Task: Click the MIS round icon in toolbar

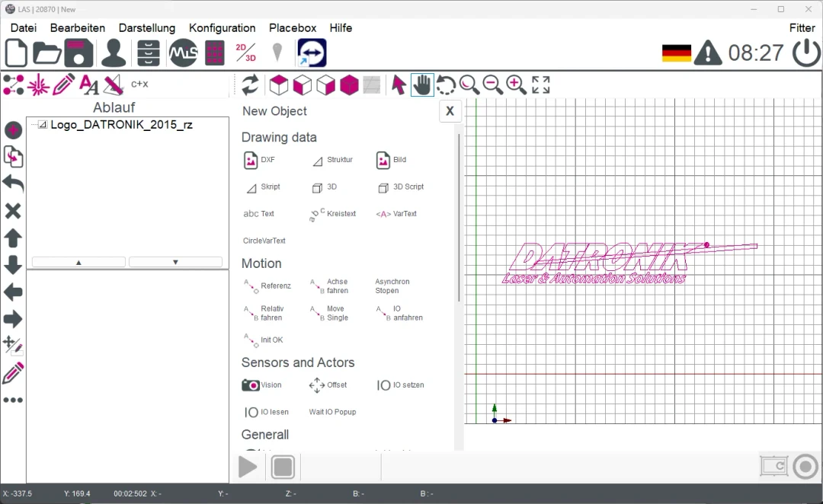Action: 183,53
